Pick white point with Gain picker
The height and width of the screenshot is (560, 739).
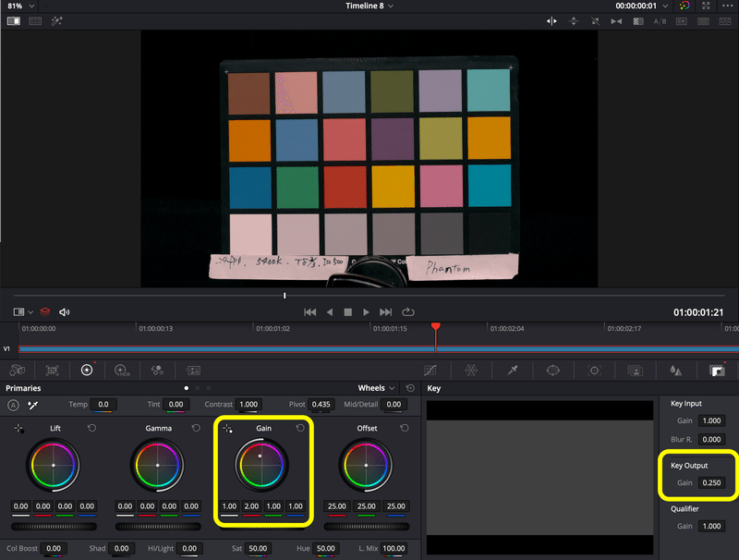pos(227,429)
